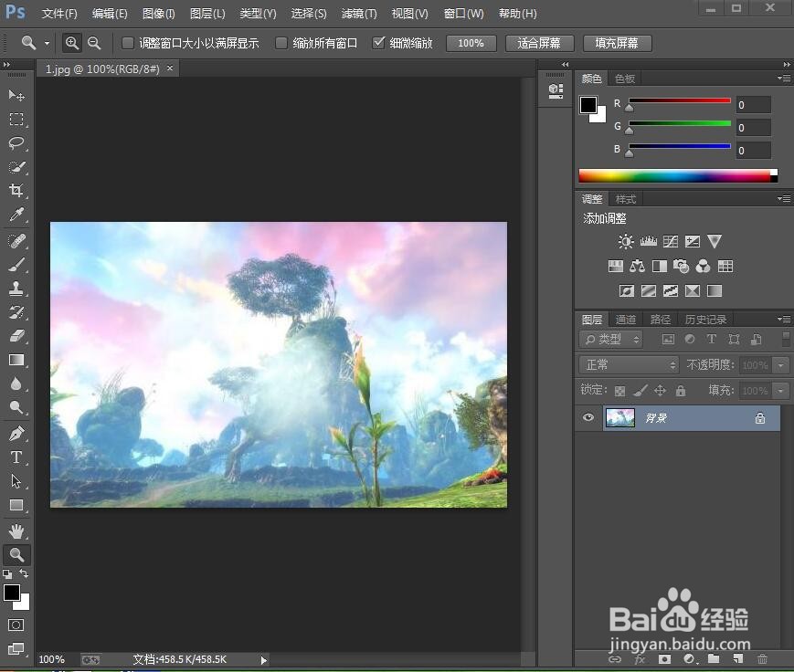Toggle lock all padlock icon

(x=681, y=390)
